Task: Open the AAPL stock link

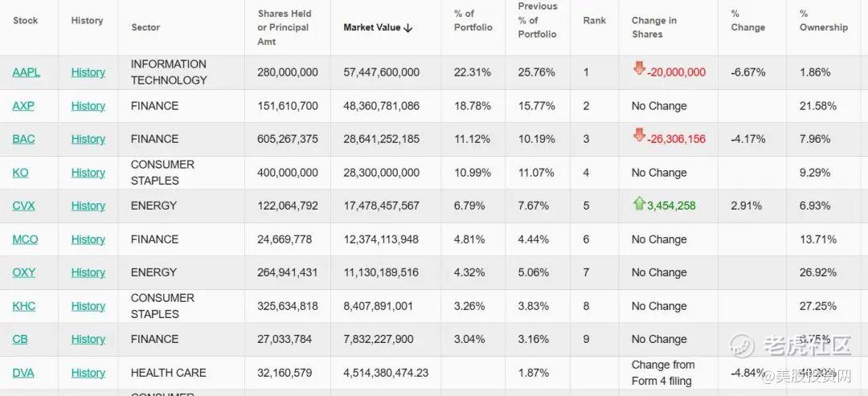Action: point(26,72)
